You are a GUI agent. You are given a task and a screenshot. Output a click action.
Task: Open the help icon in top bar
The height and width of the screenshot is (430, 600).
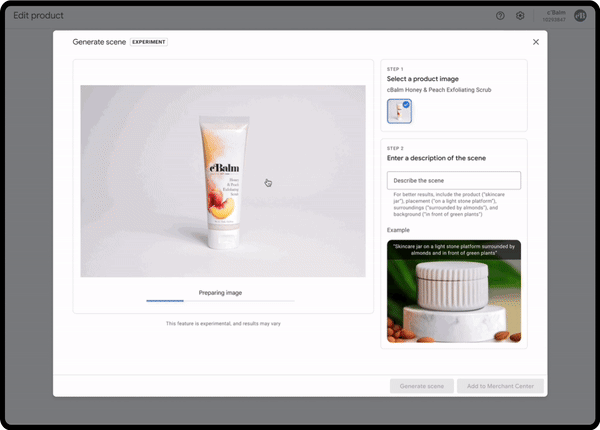[x=500, y=16]
